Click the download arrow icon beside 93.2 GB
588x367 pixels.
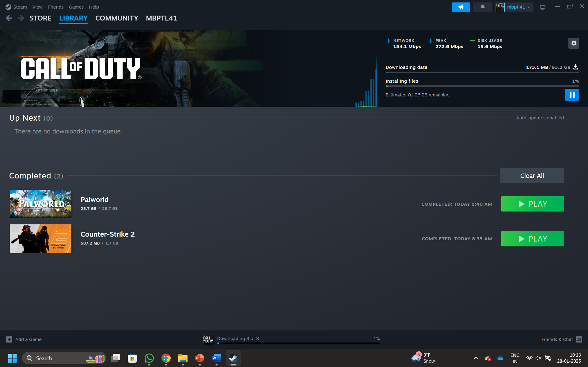pyautogui.click(x=575, y=67)
